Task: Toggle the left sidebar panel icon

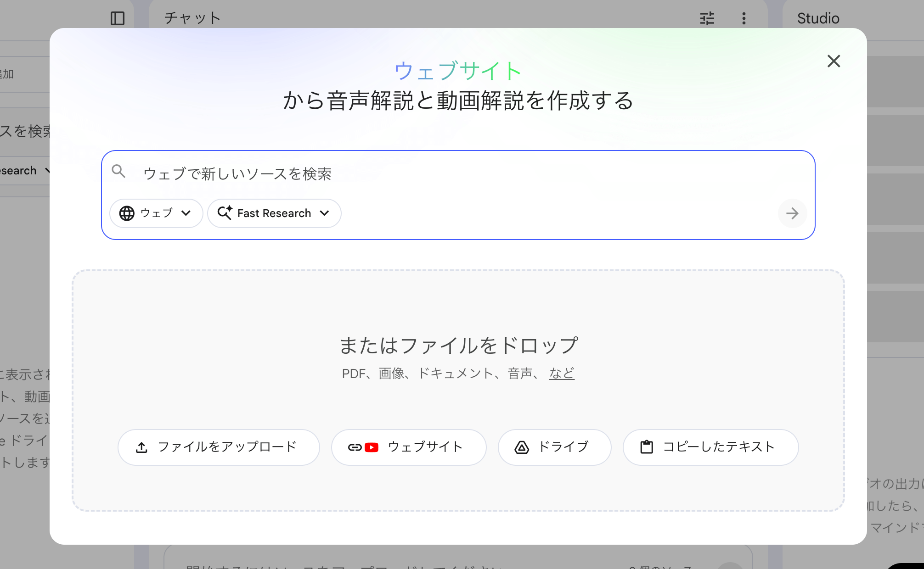Action: point(118,18)
